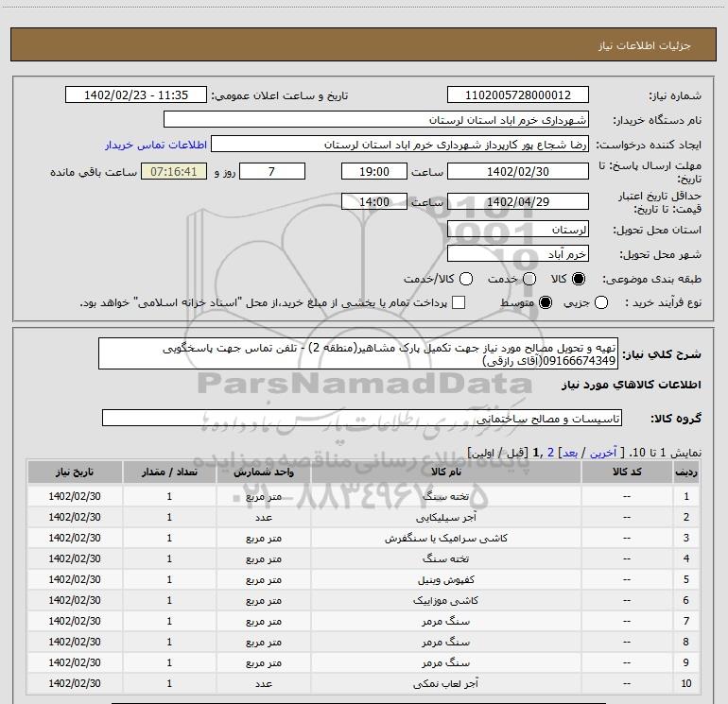Viewport: 728px width, 704px height.
Task: Click the کد کالا column header
Action: pyautogui.click(x=627, y=472)
